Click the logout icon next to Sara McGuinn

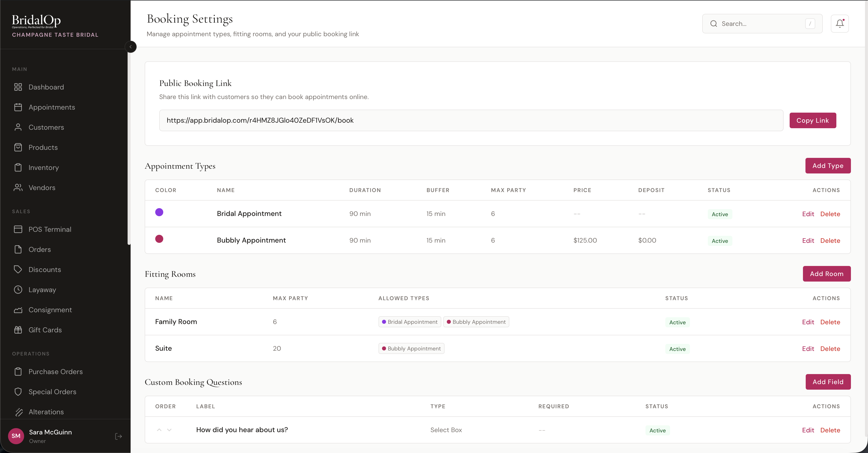click(x=118, y=436)
